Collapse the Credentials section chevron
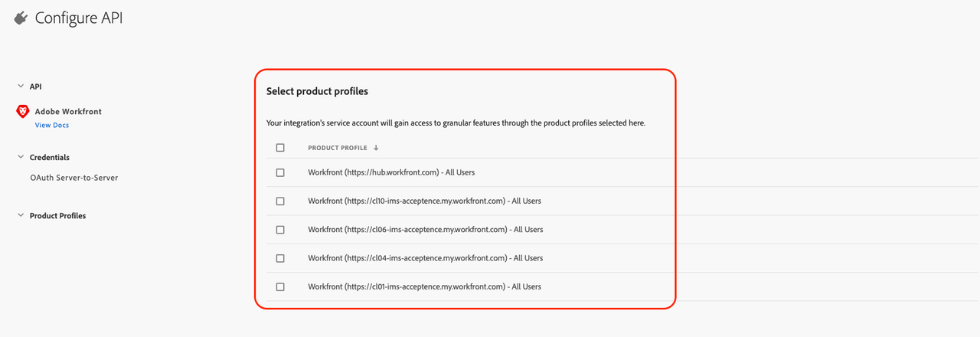This screenshot has height=337, width=980. (21, 157)
